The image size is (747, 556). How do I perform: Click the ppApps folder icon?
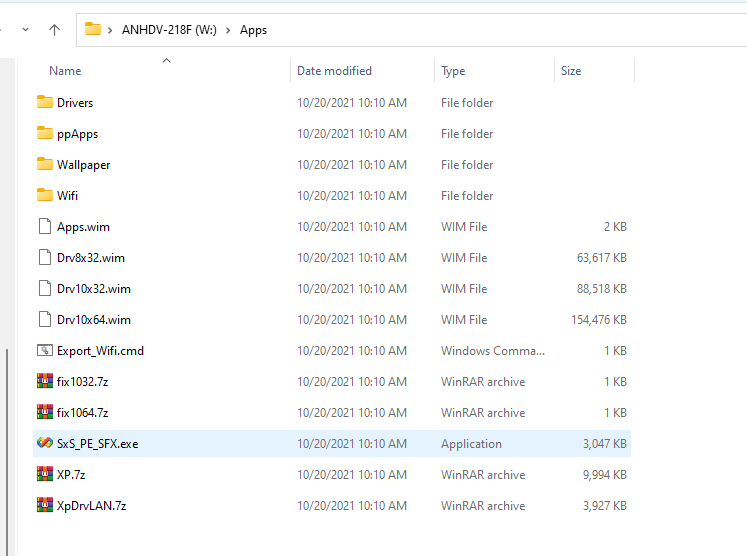pyautogui.click(x=45, y=133)
